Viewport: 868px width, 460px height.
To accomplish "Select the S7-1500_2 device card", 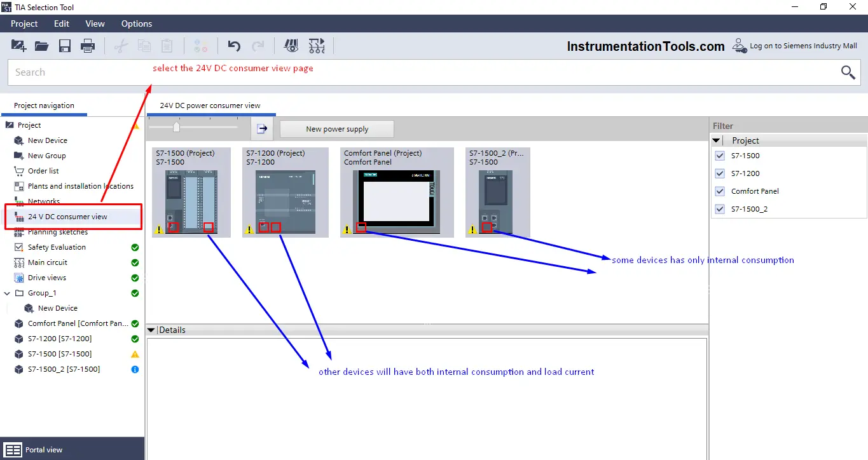I will pos(498,193).
